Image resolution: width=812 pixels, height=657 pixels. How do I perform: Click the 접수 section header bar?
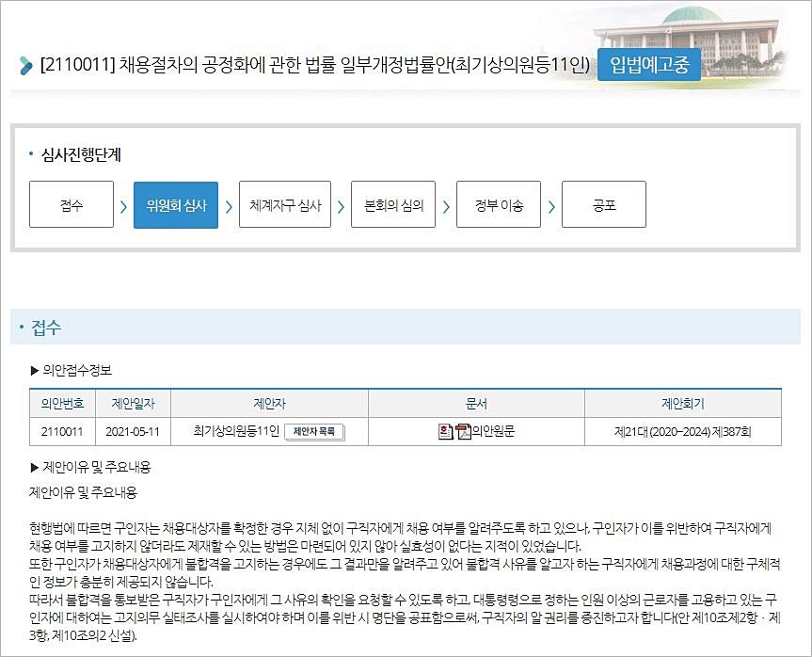pos(406,327)
